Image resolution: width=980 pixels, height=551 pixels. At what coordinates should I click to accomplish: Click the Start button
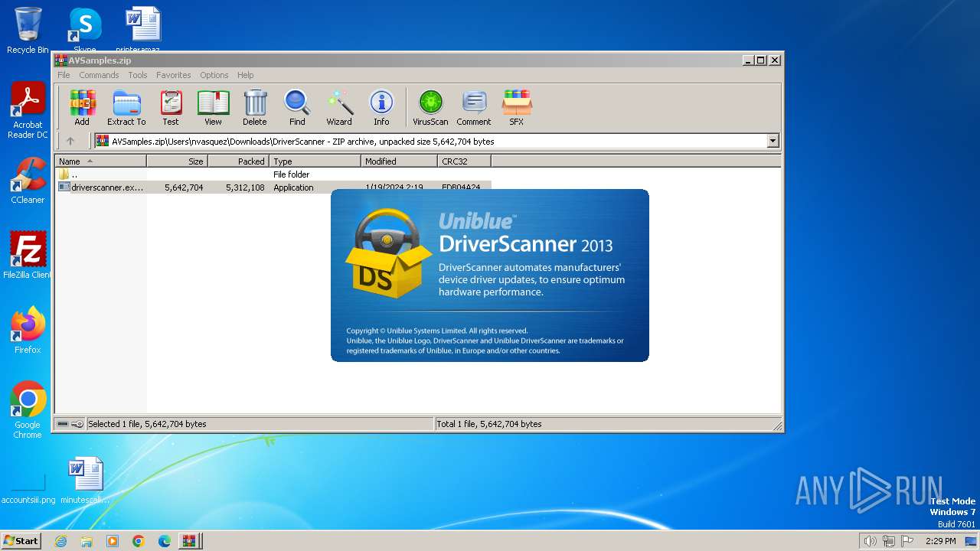pos(21,541)
